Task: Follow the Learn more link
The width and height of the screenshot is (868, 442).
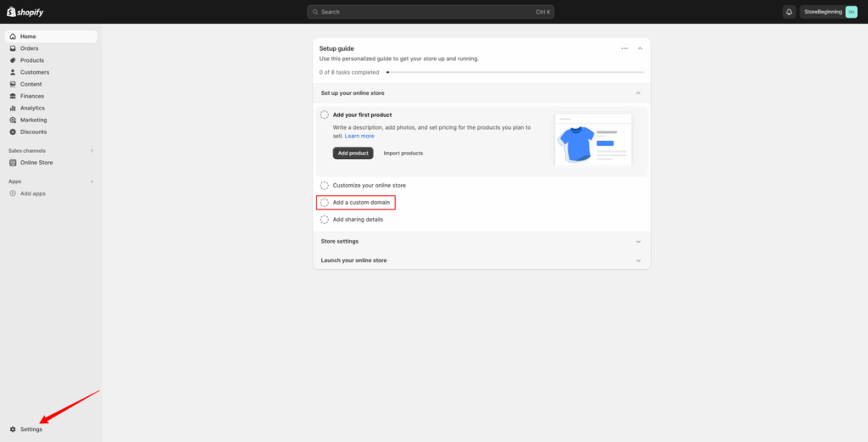Action: pos(359,136)
